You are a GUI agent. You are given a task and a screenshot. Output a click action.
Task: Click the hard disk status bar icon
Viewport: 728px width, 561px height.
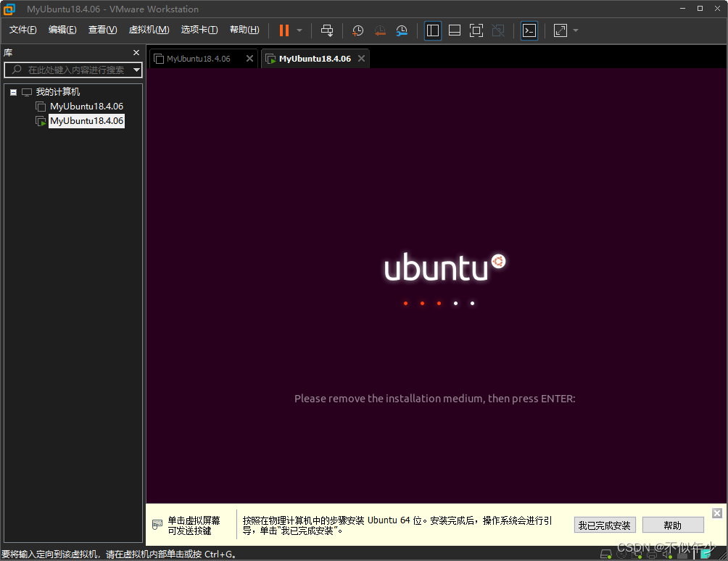pyautogui.click(x=606, y=554)
